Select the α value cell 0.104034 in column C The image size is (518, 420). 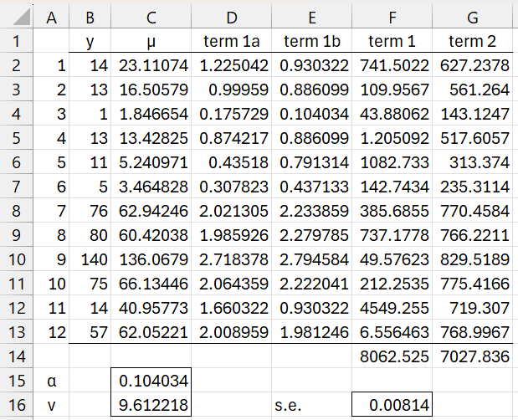[152, 381]
